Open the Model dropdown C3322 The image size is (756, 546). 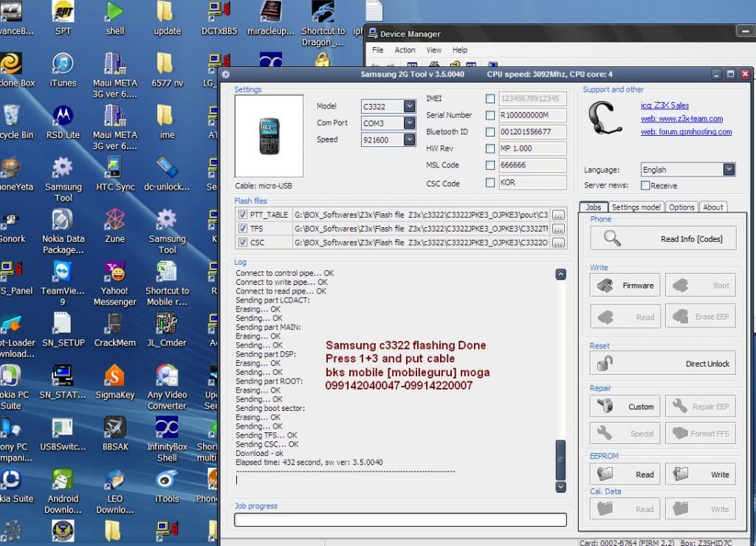[409, 106]
